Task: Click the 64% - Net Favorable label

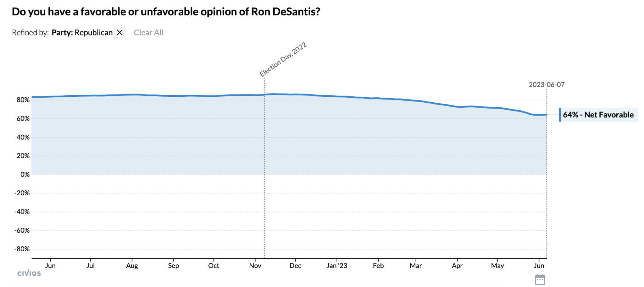Action: (598, 115)
